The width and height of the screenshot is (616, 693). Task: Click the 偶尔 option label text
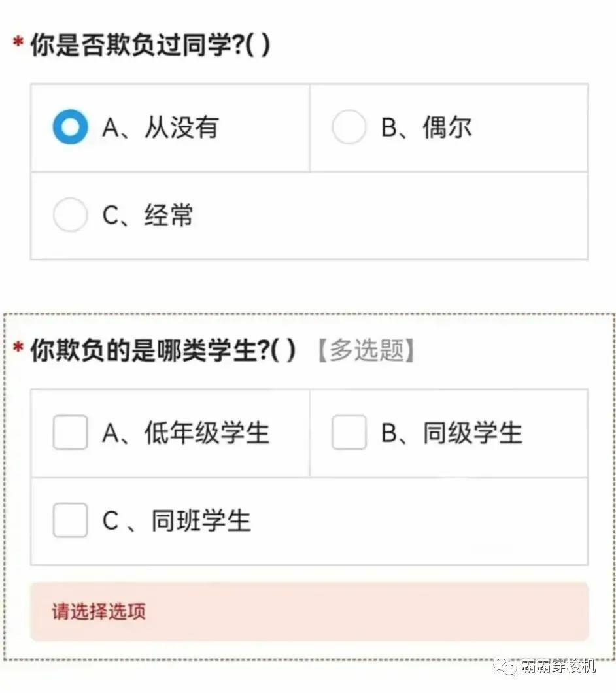(447, 127)
